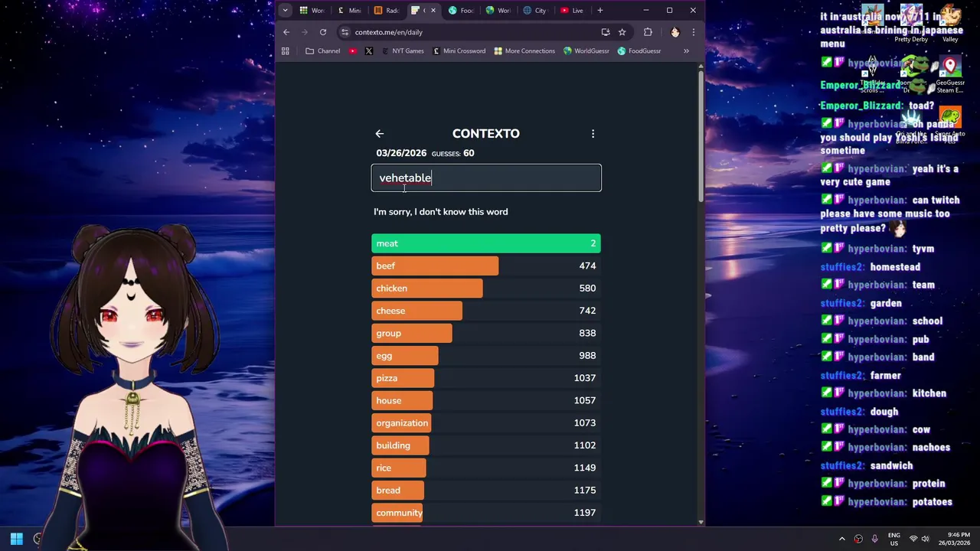The height and width of the screenshot is (551, 980).
Task: Switch to the Mini tab
Action: (x=349, y=11)
